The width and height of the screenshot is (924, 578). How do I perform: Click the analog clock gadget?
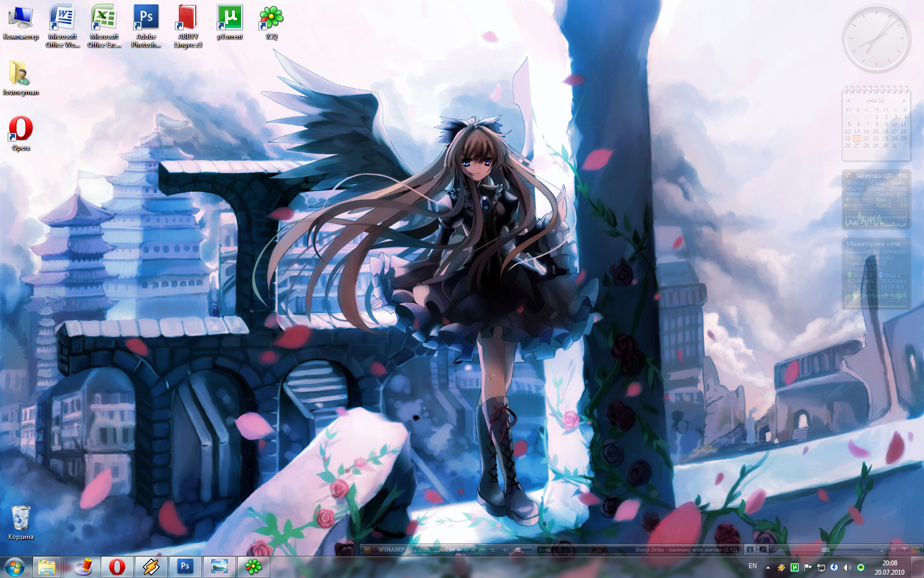(x=876, y=39)
